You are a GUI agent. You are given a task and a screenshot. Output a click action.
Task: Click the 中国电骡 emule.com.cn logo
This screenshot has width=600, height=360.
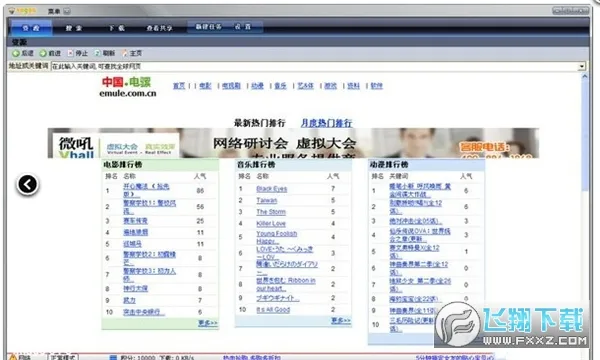tap(128, 87)
